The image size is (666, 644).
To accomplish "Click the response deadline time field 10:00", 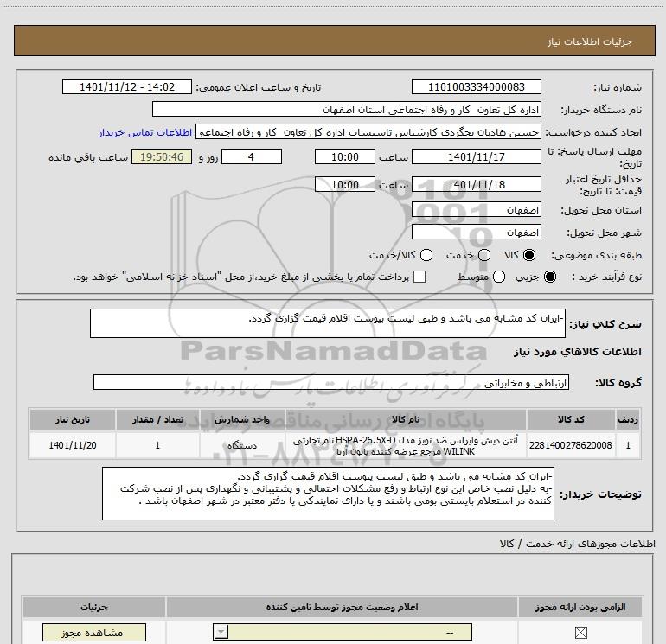I will coord(345,157).
